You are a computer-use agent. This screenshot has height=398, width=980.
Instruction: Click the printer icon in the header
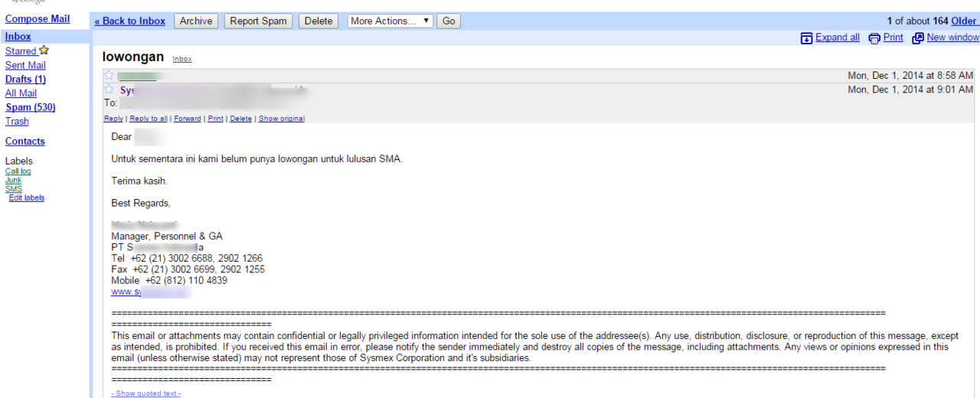[874, 38]
